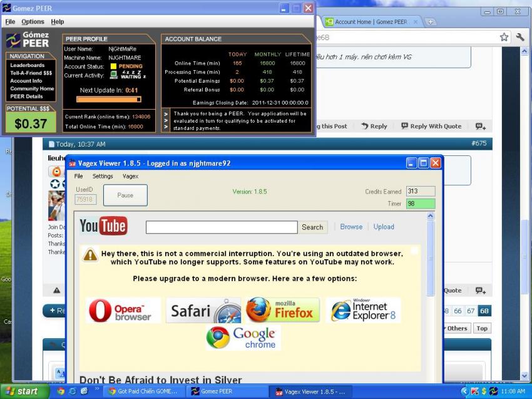Open a new tab in Chrome

click(430, 22)
